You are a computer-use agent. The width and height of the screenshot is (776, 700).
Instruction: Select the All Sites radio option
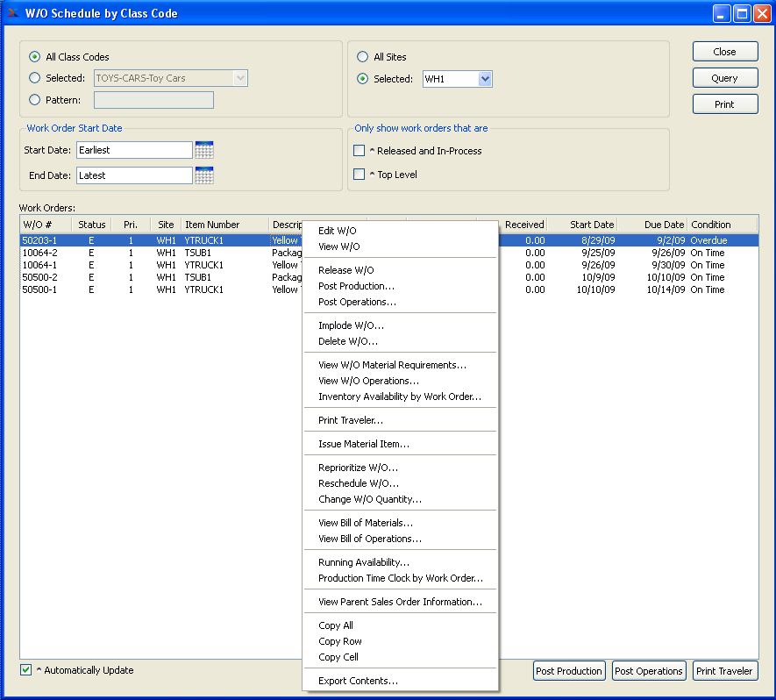click(363, 57)
